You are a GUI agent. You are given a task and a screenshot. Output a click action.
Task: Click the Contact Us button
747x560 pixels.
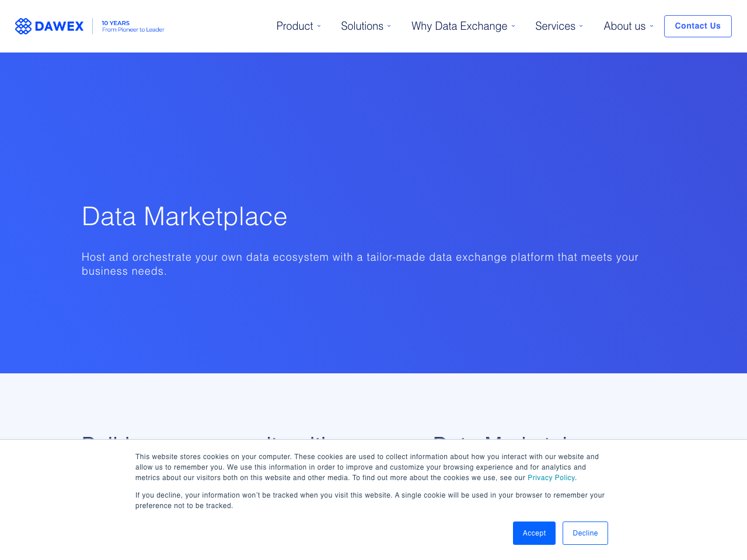coord(697,26)
